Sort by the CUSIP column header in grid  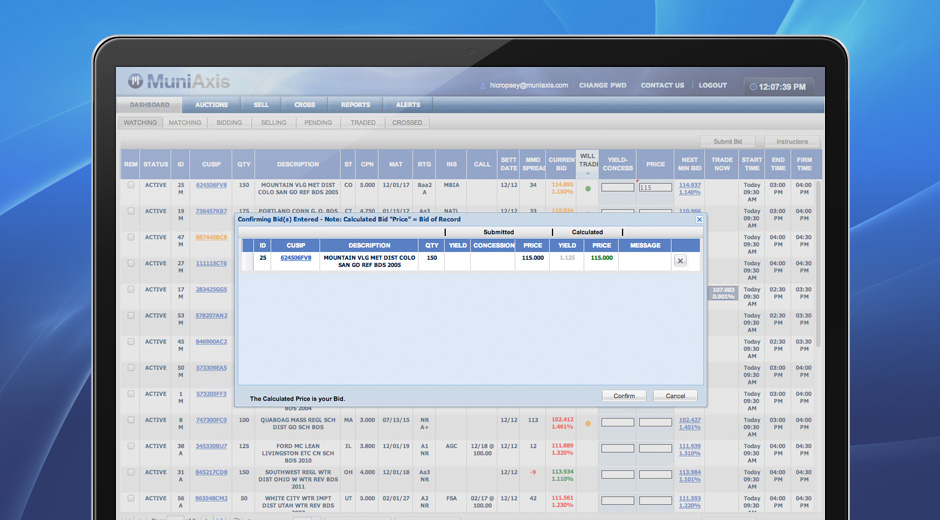(211, 164)
